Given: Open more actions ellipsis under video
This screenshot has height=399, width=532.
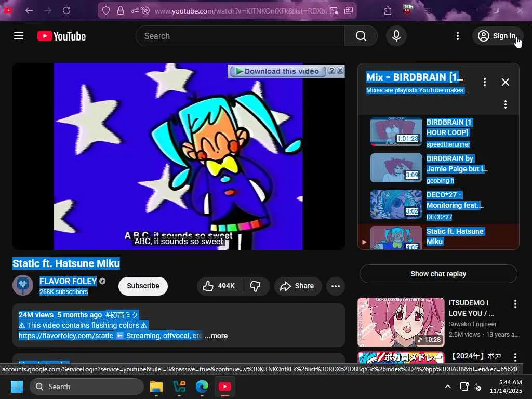Looking at the screenshot, I should point(336,286).
